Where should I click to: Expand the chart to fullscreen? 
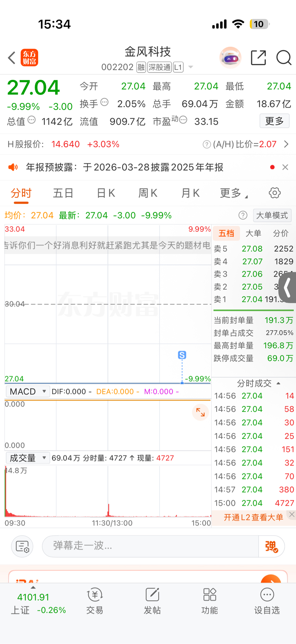pyautogui.click(x=200, y=412)
